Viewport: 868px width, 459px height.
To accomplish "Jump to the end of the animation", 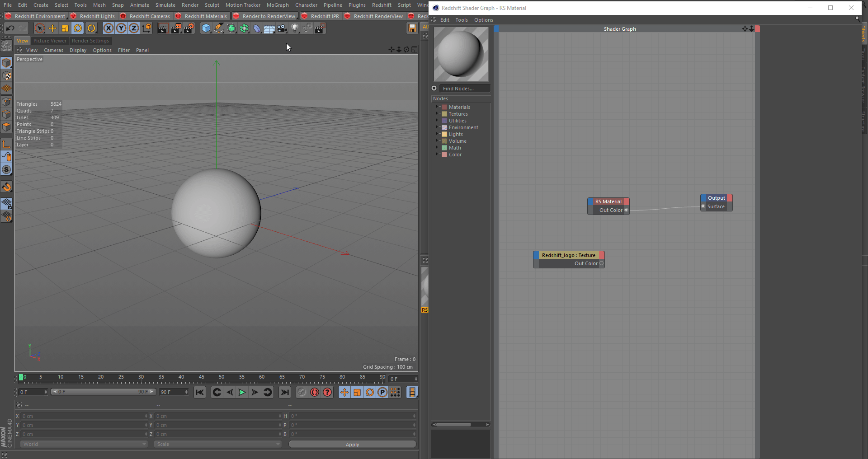I will click(x=284, y=392).
